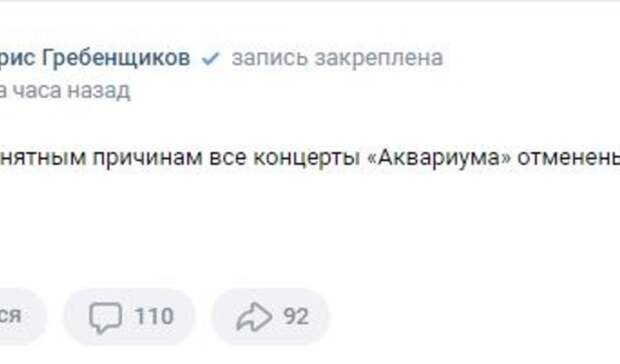The image size is (620, 364).
Task: Click the post text about cancelled concerts
Action: [310, 158]
